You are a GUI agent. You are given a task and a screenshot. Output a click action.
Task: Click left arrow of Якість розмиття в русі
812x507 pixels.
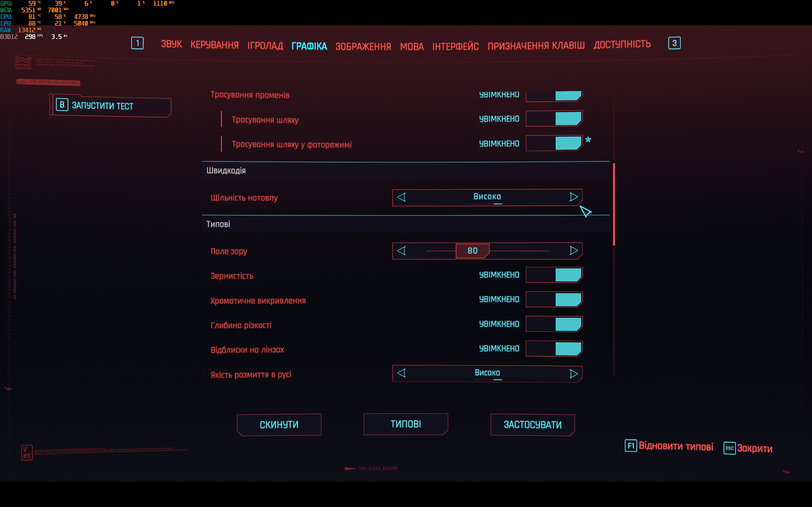coord(402,373)
